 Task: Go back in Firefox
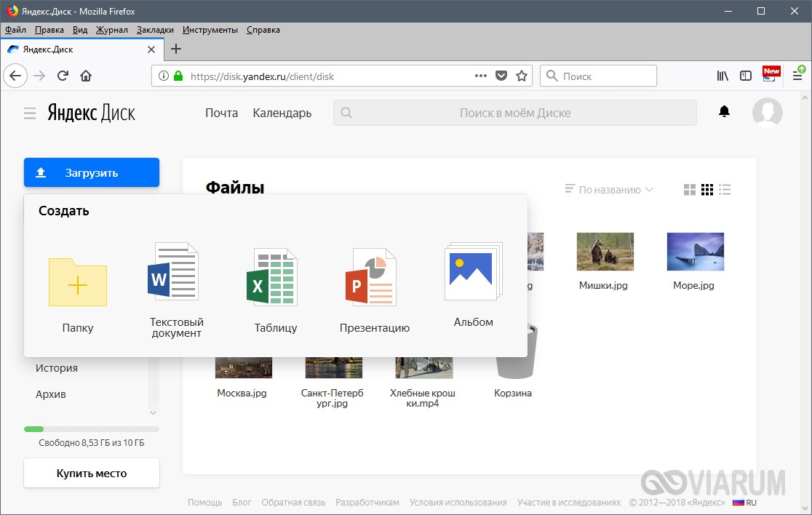15,76
